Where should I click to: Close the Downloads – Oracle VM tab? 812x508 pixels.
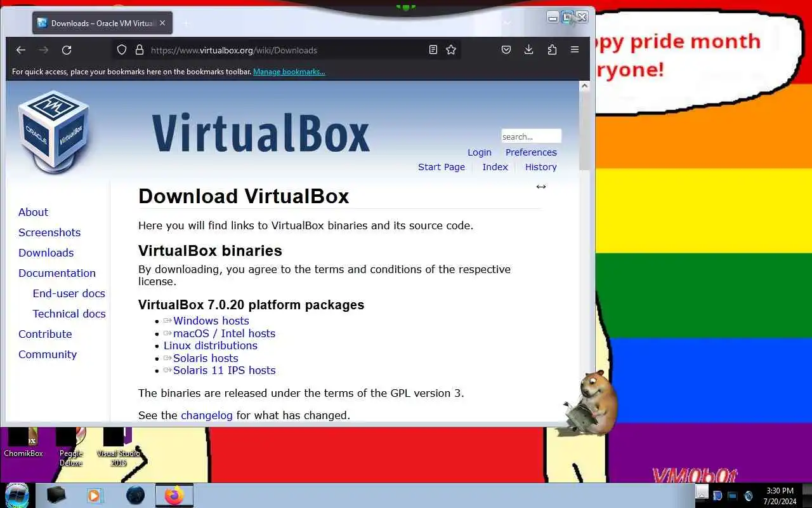tap(162, 23)
